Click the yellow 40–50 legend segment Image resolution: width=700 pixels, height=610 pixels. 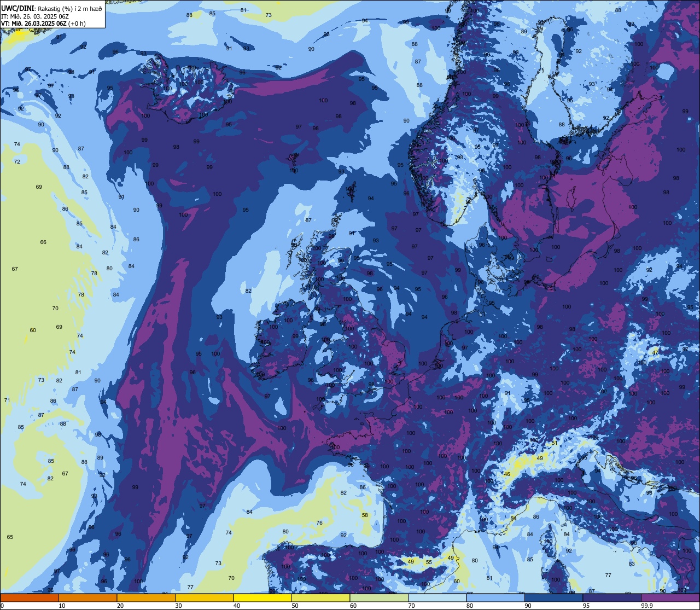(x=262, y=597)
